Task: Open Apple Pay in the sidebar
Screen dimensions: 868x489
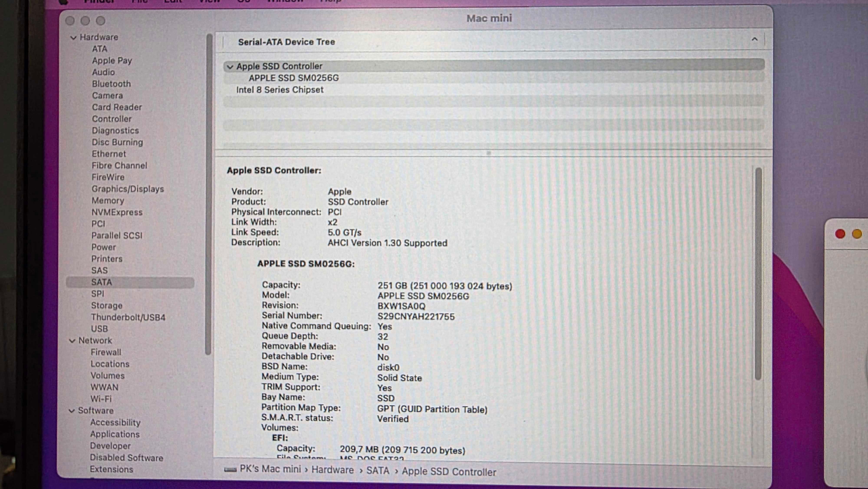Action: click(x=112, y=61)
